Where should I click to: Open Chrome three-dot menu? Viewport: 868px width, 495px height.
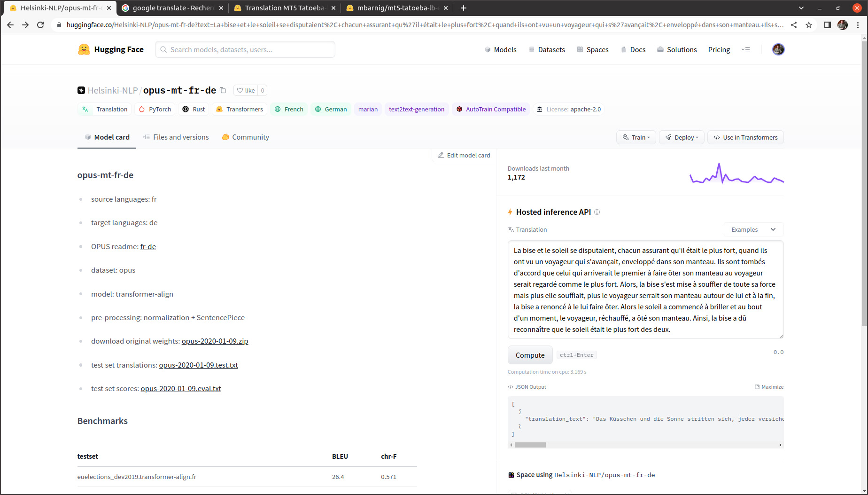[x=858, y=25]
